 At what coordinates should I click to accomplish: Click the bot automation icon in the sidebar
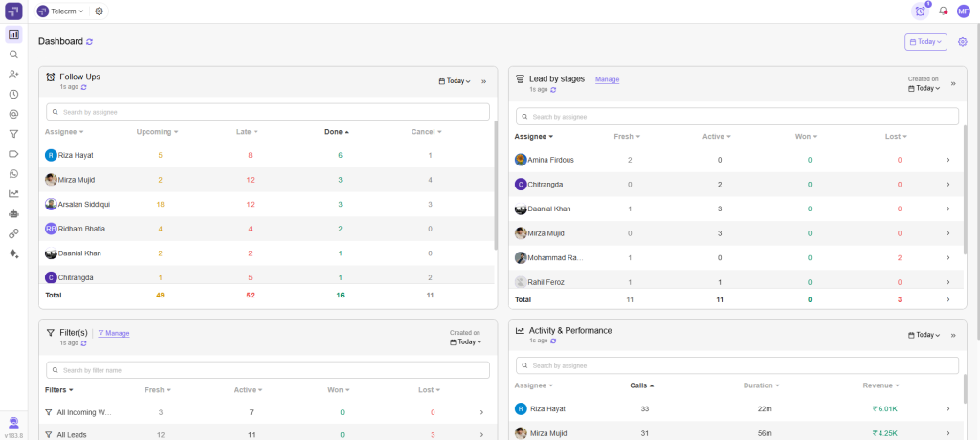click(13, 214)
